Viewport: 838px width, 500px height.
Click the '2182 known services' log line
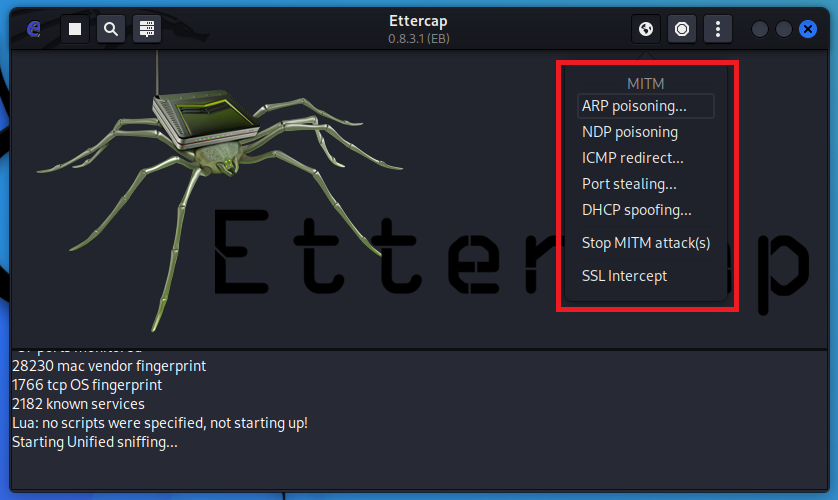coord(79,404)
